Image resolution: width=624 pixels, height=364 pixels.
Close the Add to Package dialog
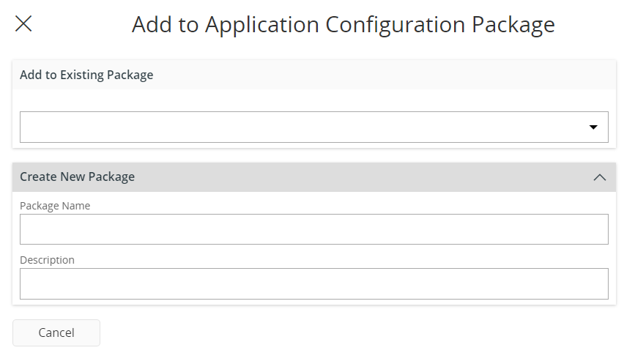[23, 24]
